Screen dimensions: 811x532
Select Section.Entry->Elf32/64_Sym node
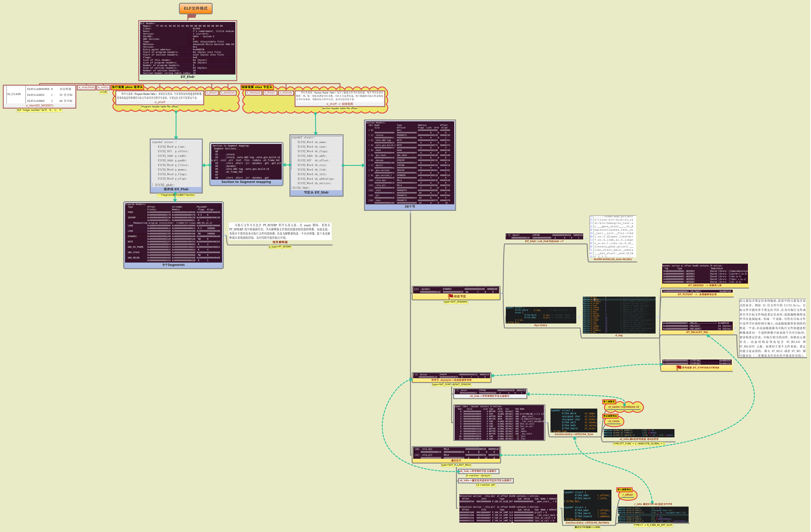(x=573, y=422)
